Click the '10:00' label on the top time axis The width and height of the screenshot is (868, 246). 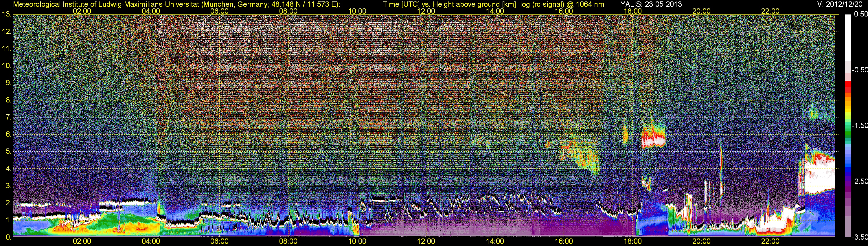[357, 11]
